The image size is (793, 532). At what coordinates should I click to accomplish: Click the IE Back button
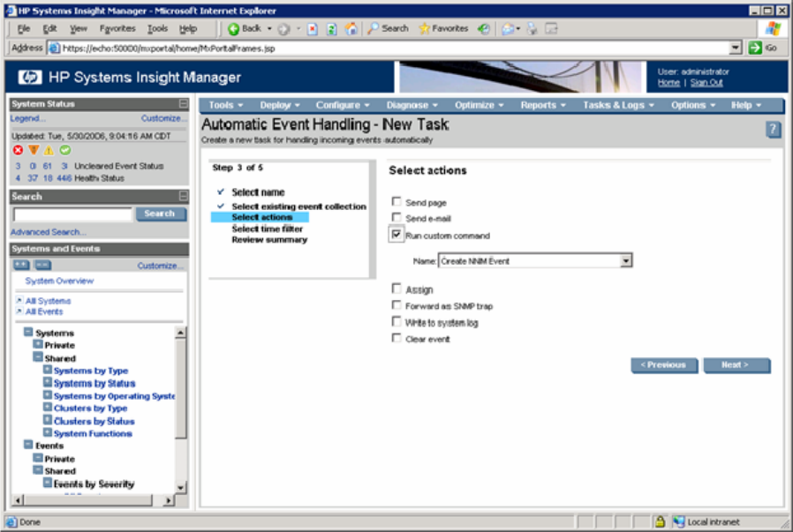(x=245, y=29)
